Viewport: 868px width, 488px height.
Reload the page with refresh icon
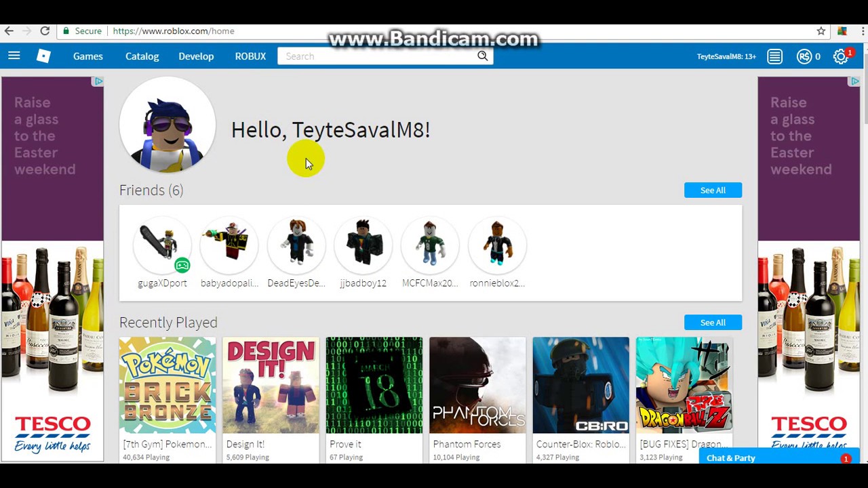click(45, 31)
